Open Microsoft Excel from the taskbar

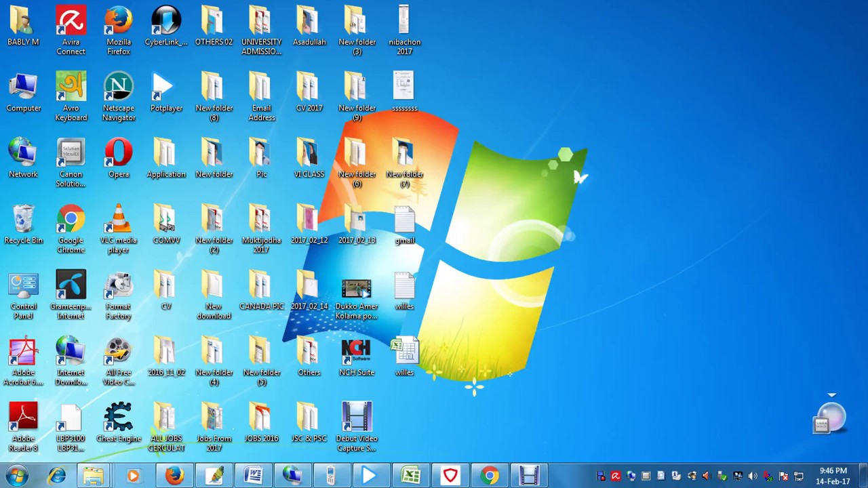pos(411,476)
